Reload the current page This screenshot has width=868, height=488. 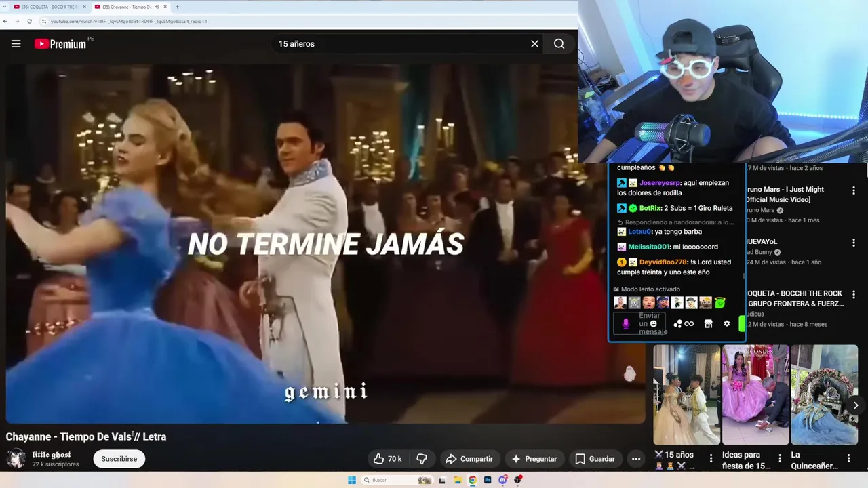point(29,21)
